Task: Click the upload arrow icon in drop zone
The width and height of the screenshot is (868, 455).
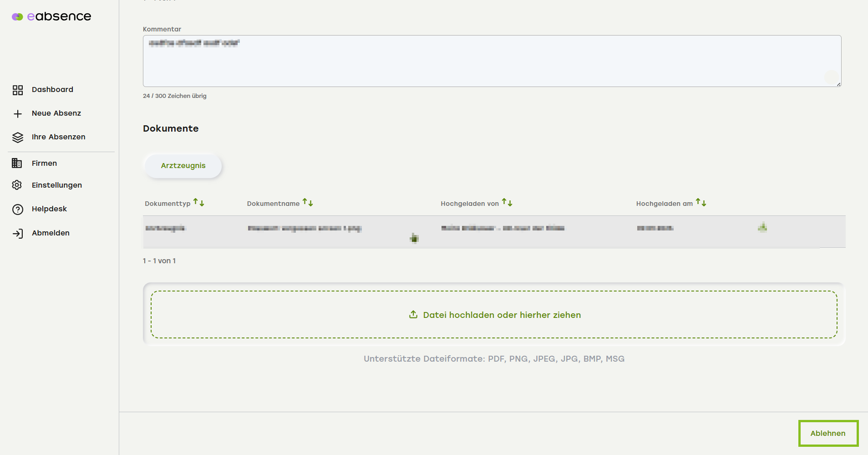Action: pos(413,315)
